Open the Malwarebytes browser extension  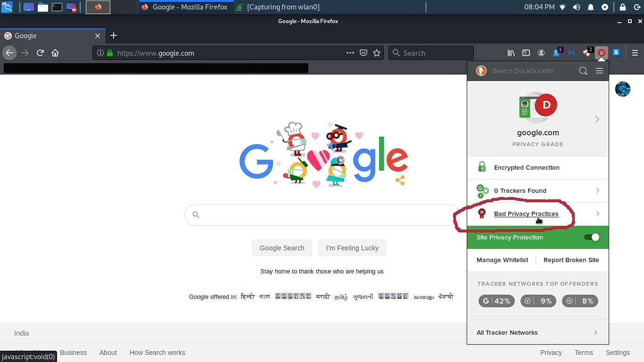(x=572, y=53)
